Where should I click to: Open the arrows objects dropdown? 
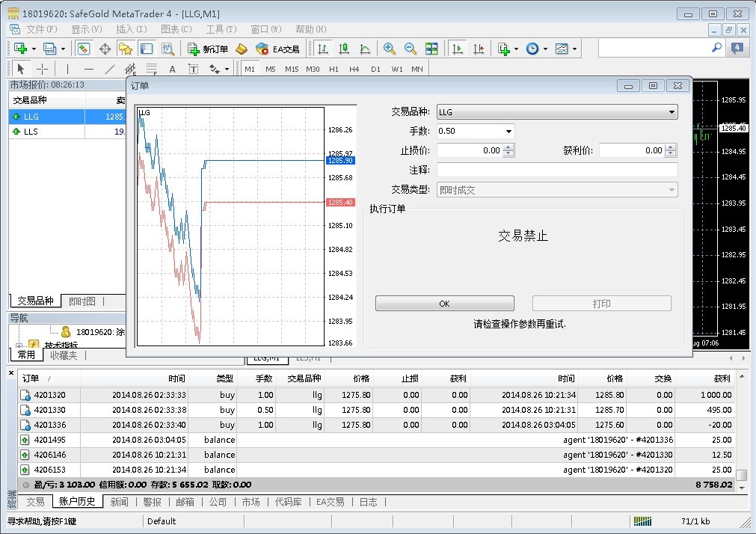[x=227, y=70]
